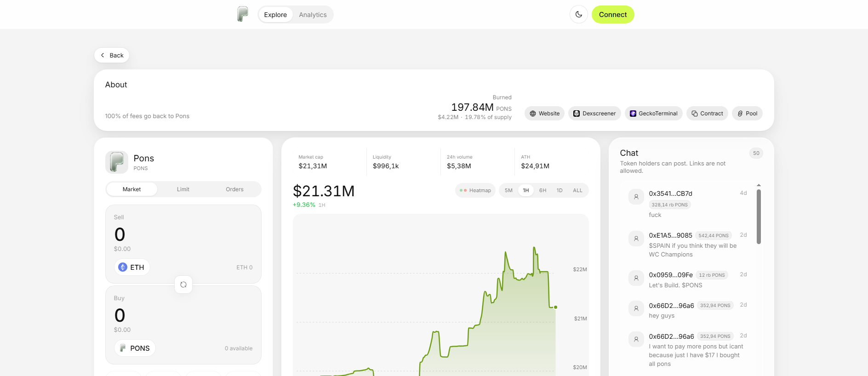Toggle the Heatmap view
The width and height of the screenshot is (868, 376).
tap(475, 190)
